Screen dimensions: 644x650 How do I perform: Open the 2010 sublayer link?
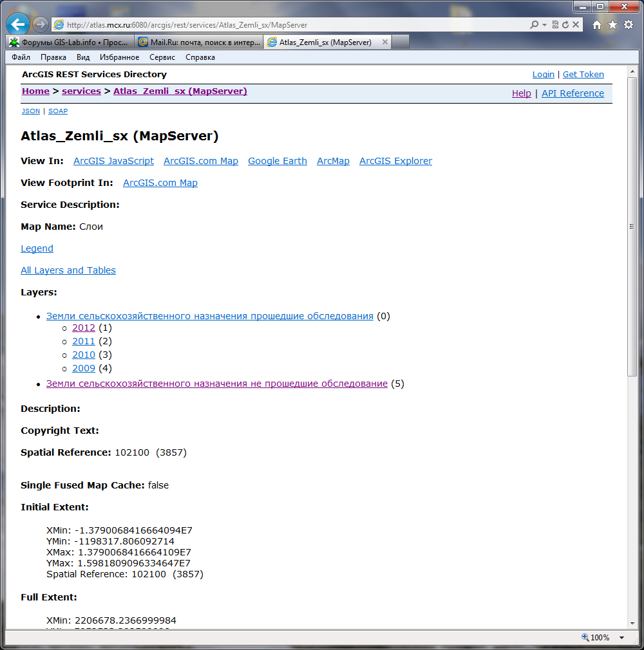[84, 355]
